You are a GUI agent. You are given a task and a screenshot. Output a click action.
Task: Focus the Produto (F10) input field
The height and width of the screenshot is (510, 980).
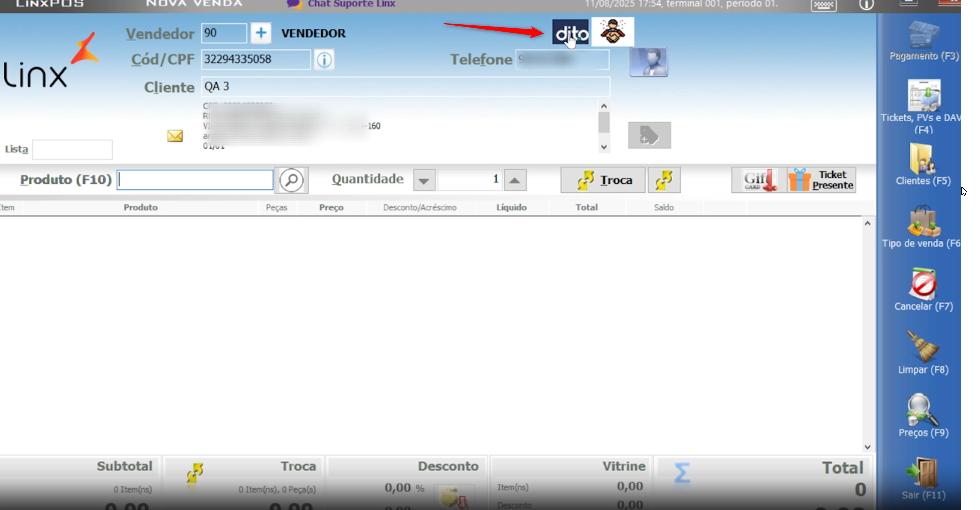195,180
